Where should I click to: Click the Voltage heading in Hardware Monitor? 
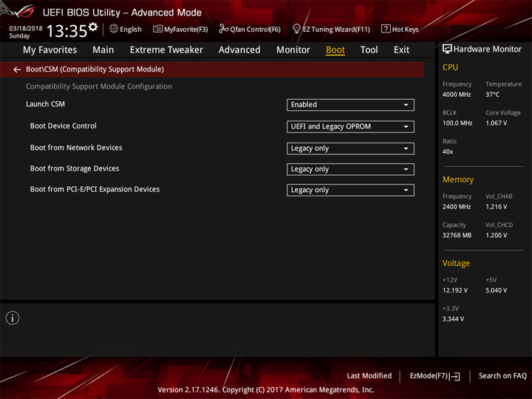456,263
